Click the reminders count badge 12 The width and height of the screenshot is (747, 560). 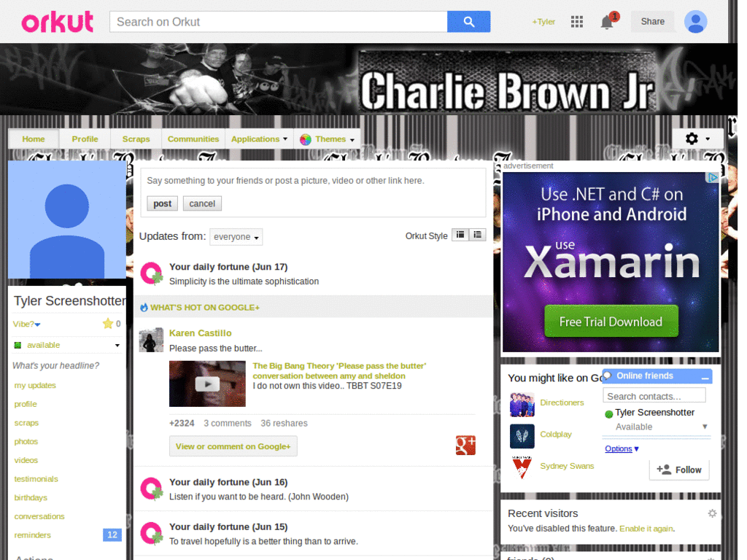click(x=112, y=534)
